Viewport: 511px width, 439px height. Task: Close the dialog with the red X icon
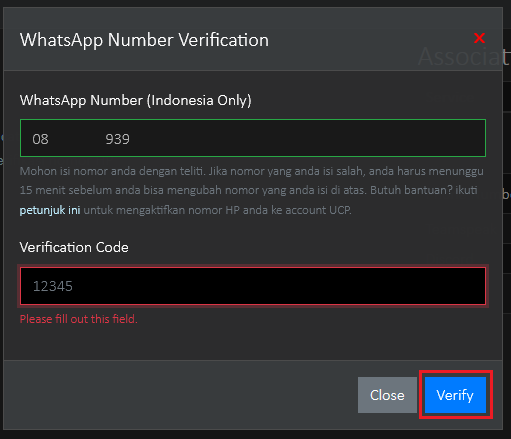(479, 38)
